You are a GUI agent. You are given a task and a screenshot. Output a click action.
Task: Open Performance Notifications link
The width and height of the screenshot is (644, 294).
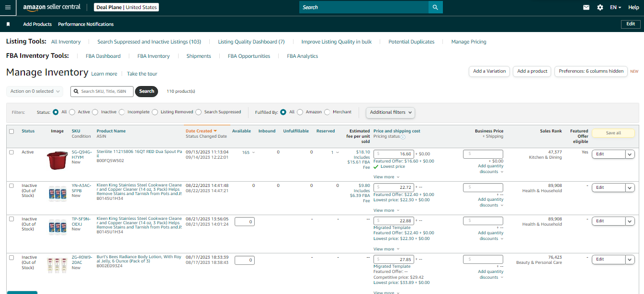[x=86, y=24]
